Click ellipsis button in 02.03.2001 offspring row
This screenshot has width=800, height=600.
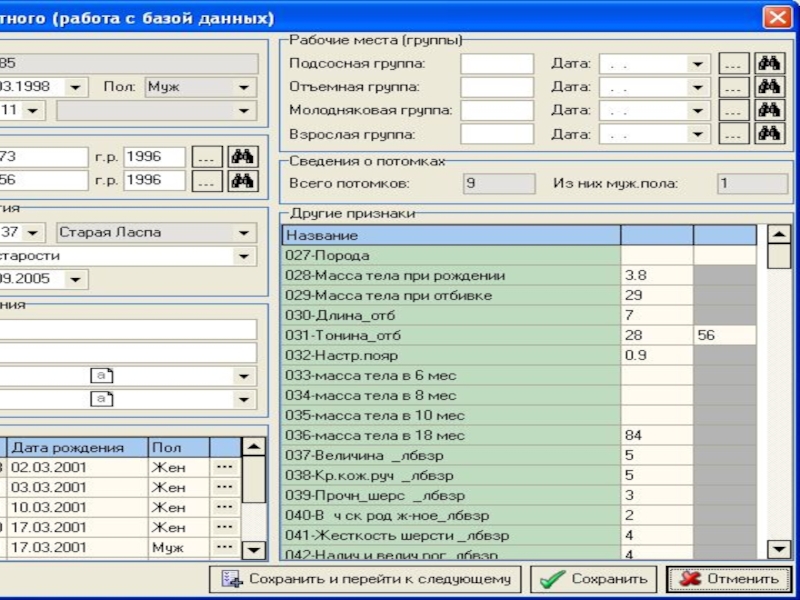pos(224,467)
